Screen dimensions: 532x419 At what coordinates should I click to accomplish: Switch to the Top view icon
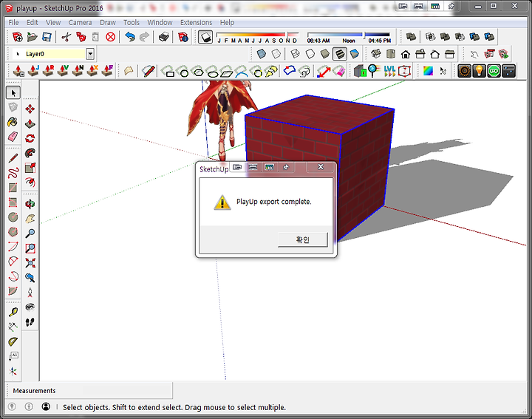tap(391, 54)
